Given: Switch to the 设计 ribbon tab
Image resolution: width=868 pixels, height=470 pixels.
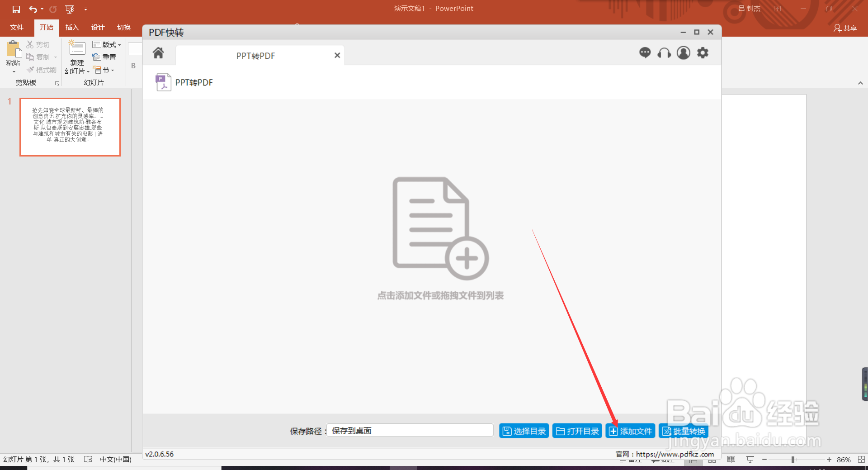Looking at the screenshot, I should [98, 28].
